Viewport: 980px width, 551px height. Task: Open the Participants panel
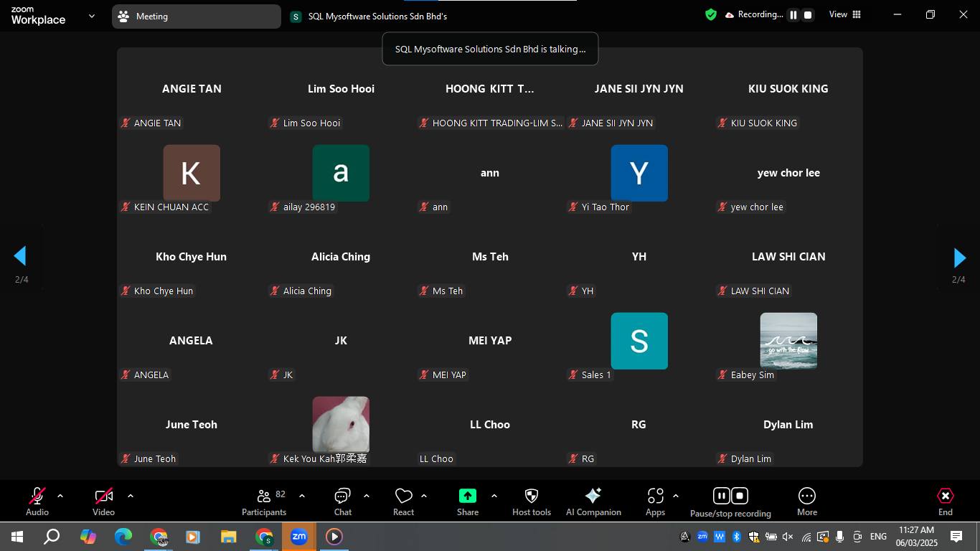[x=264, y=501]
